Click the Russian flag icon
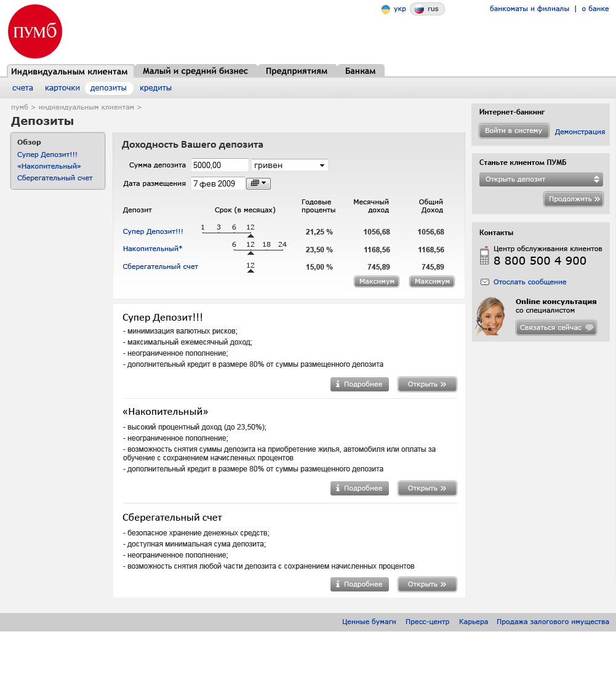The image size is (616, 677). pyautogui.click(x=418, y=9)
